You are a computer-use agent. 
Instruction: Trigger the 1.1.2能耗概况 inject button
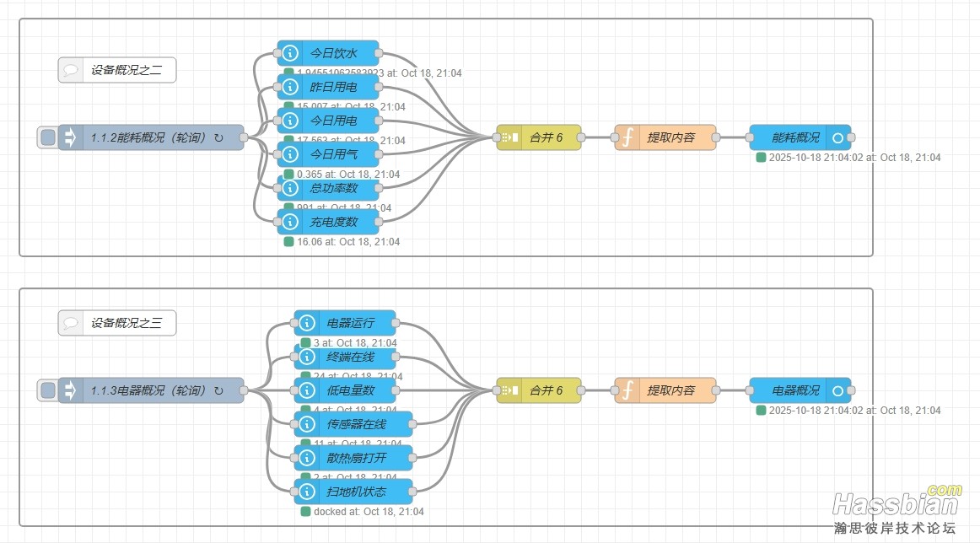pyautogui.click(x=48, y=137)
